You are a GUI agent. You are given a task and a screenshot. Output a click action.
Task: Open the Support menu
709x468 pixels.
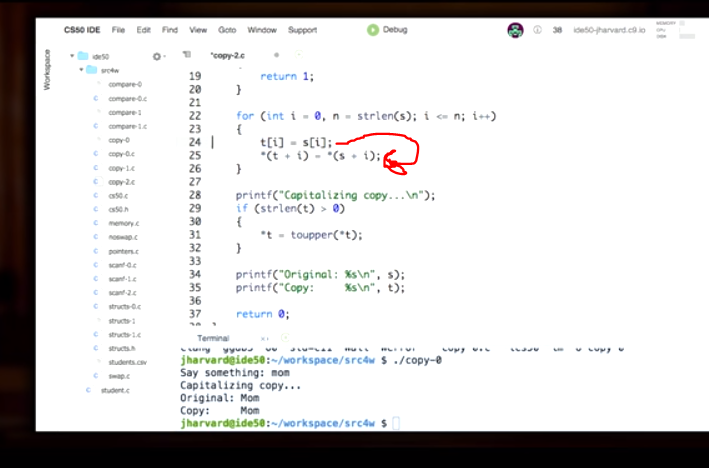pyautogui.click(x=303, y=30)
